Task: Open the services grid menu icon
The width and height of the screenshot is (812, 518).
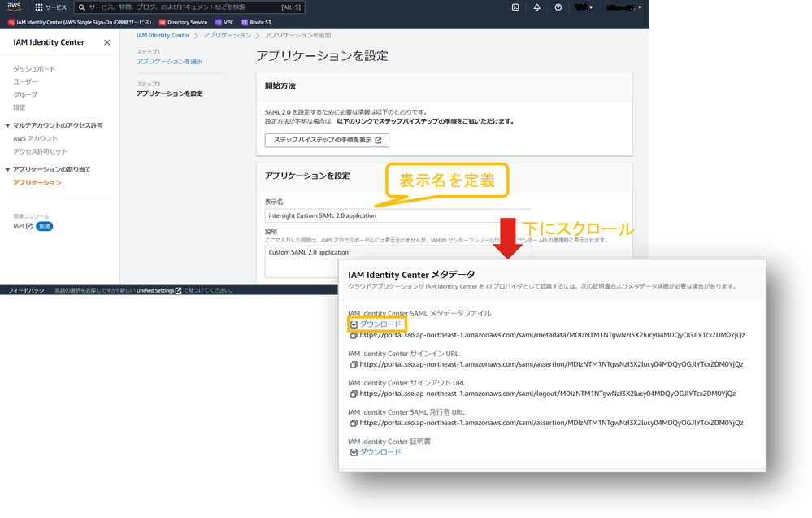Action: (x=39, y=7)
